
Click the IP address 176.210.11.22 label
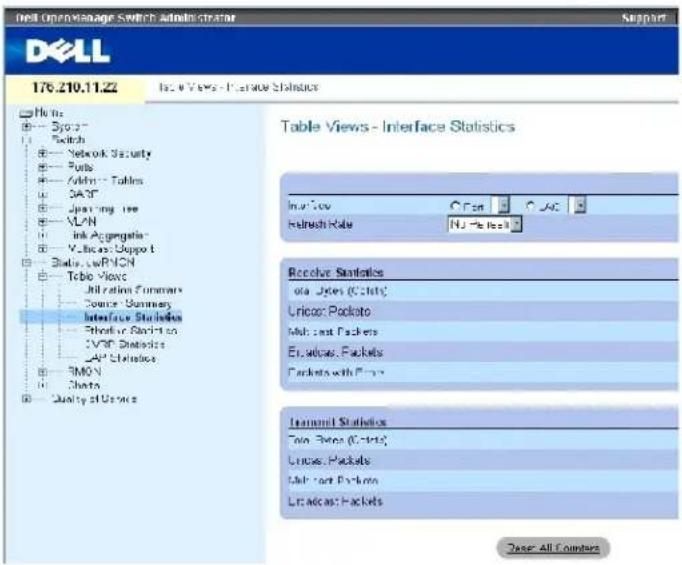[x=74, y=87]
